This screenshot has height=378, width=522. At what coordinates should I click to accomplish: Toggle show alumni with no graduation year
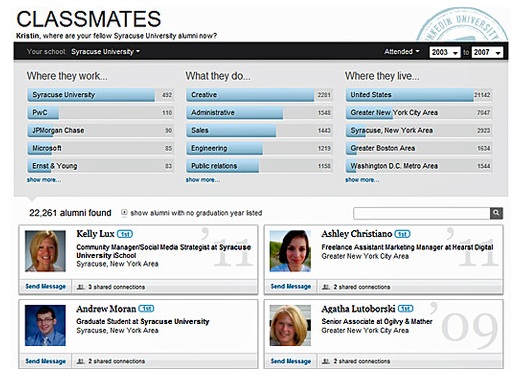point(124,213)
